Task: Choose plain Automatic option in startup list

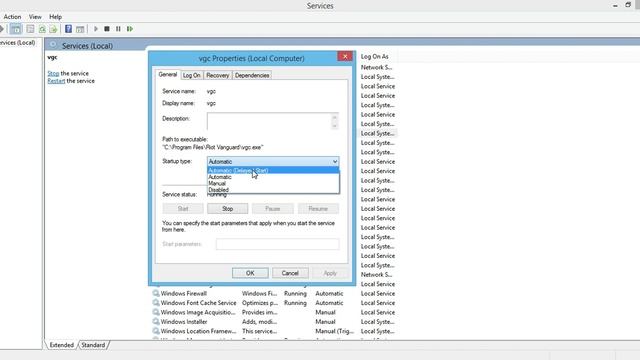Action: [273, 177]
